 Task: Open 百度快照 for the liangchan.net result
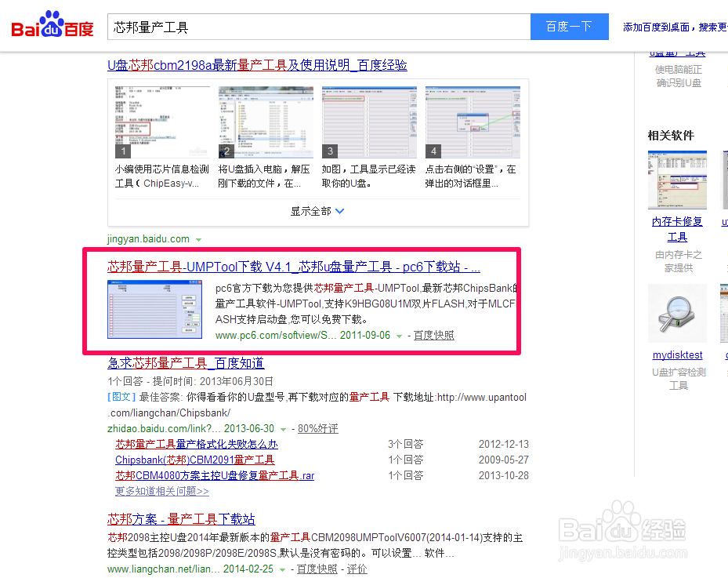coord(317,569)
